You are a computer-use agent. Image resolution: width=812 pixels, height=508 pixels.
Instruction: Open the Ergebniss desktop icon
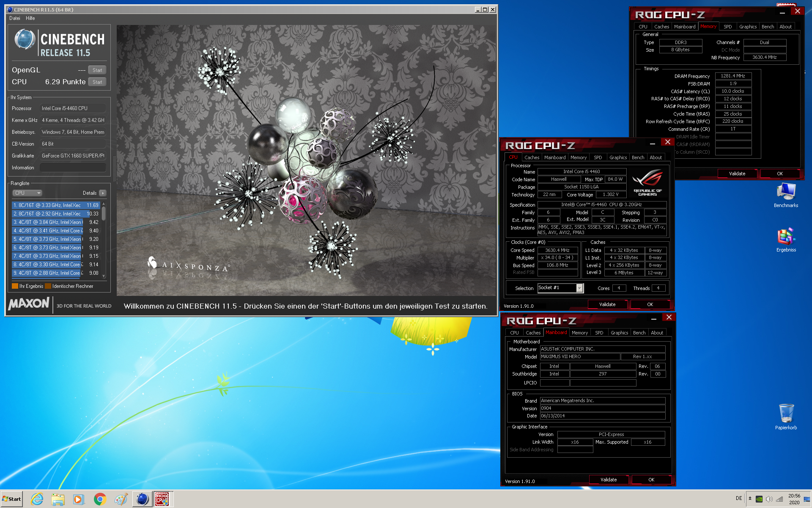click(786, 240)
